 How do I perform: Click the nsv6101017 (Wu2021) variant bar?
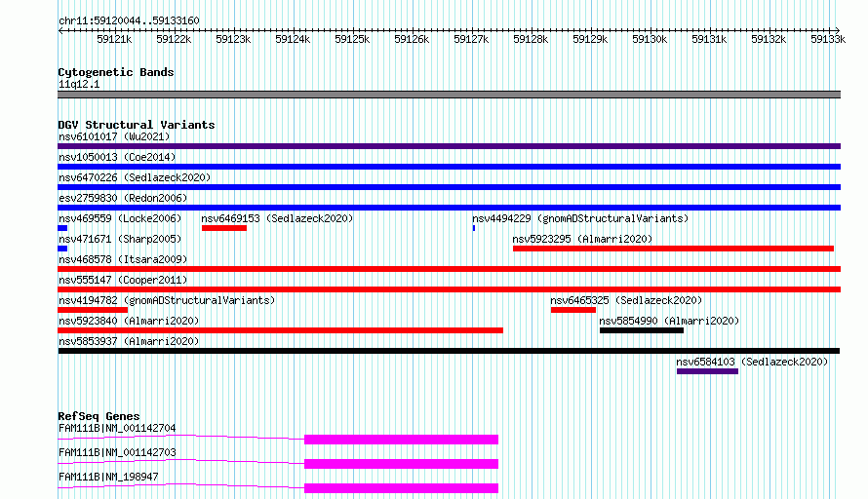pos(449,146)
